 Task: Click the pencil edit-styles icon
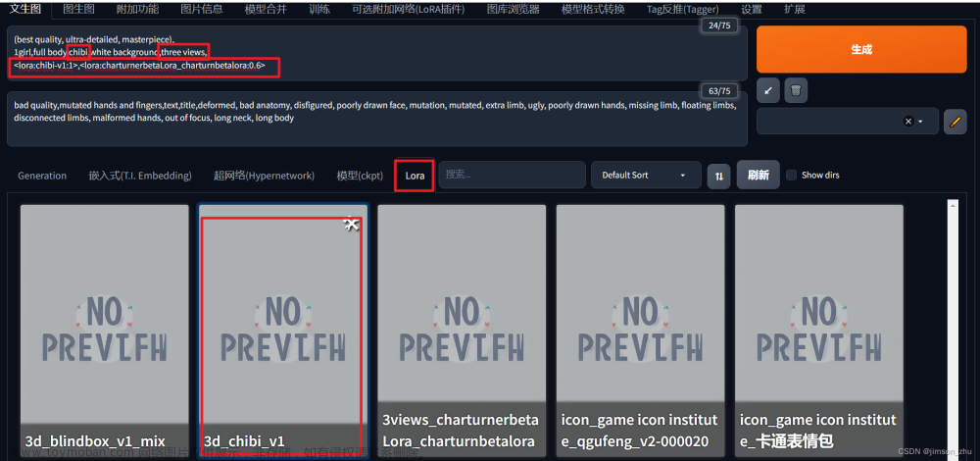click(955, 122)
